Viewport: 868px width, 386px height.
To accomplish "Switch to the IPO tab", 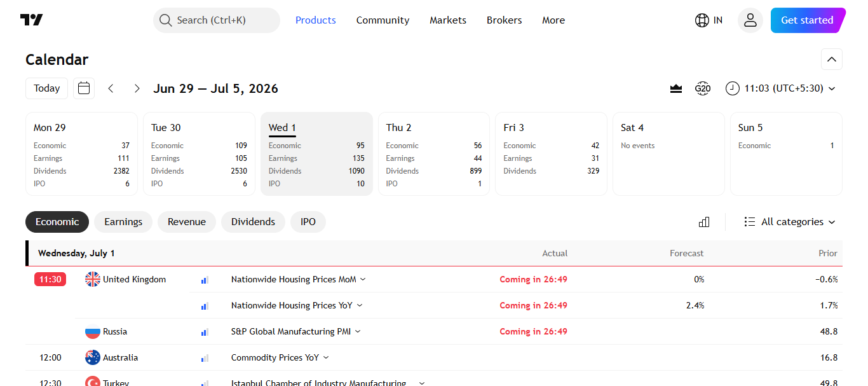I will coord(308,222).
